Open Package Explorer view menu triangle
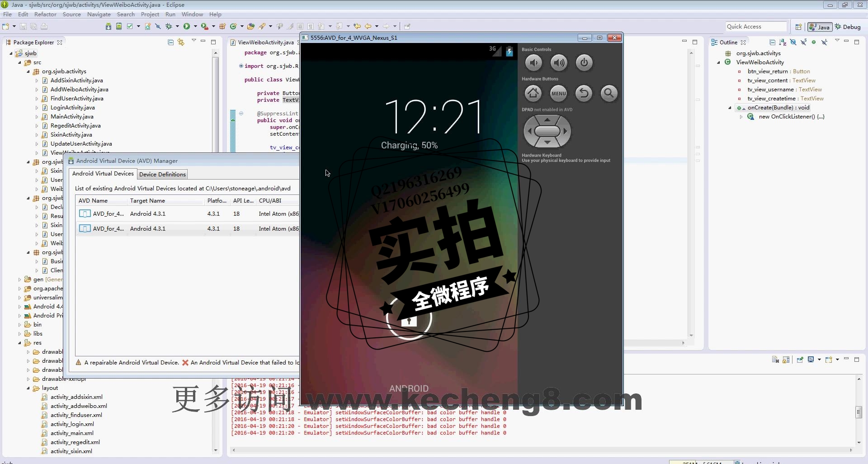 pos(194,41)
